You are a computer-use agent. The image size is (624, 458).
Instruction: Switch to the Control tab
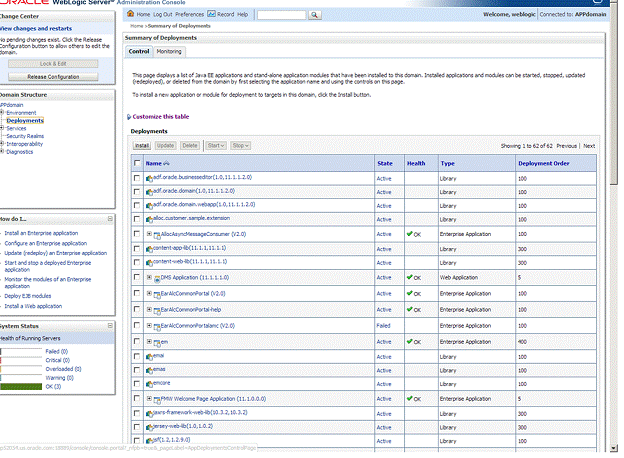(139, 51)
